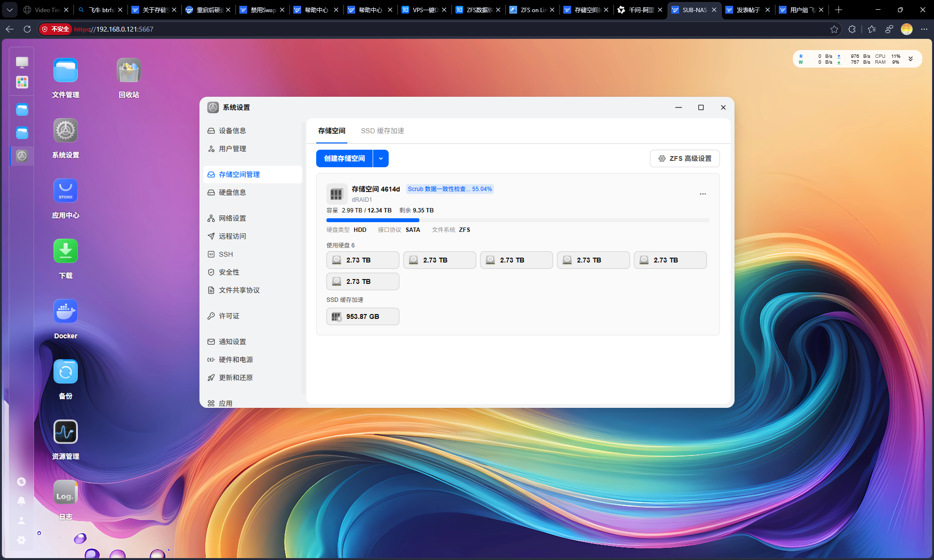Select 存储空间管理 in settings sidebar
This screenshot has width=934, height=560.
point(253,175)
